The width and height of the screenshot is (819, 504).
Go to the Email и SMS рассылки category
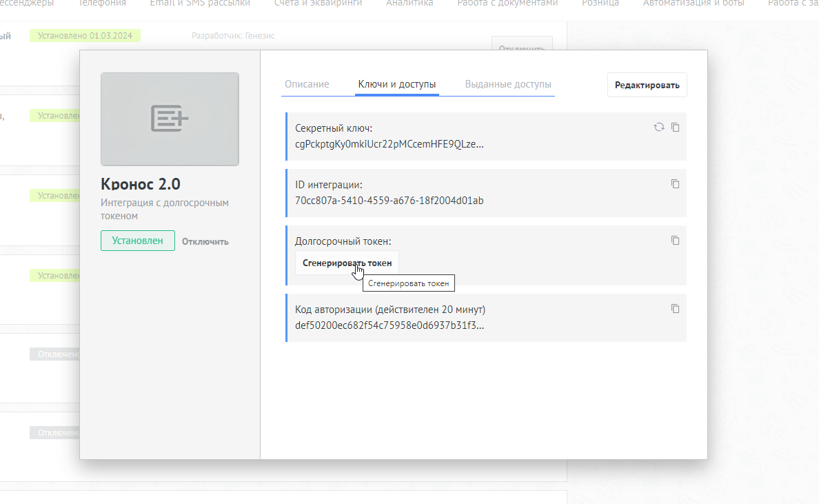(200, 3)
